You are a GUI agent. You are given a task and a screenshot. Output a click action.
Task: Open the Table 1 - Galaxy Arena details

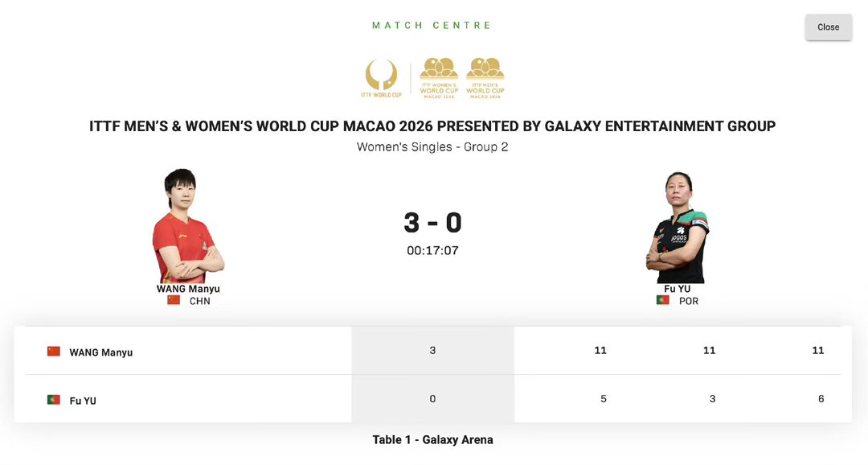point(432,439)
